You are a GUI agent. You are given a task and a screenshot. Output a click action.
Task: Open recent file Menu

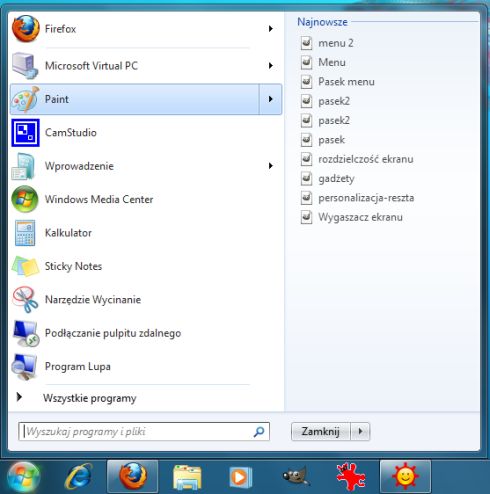[x=332, y=62]
